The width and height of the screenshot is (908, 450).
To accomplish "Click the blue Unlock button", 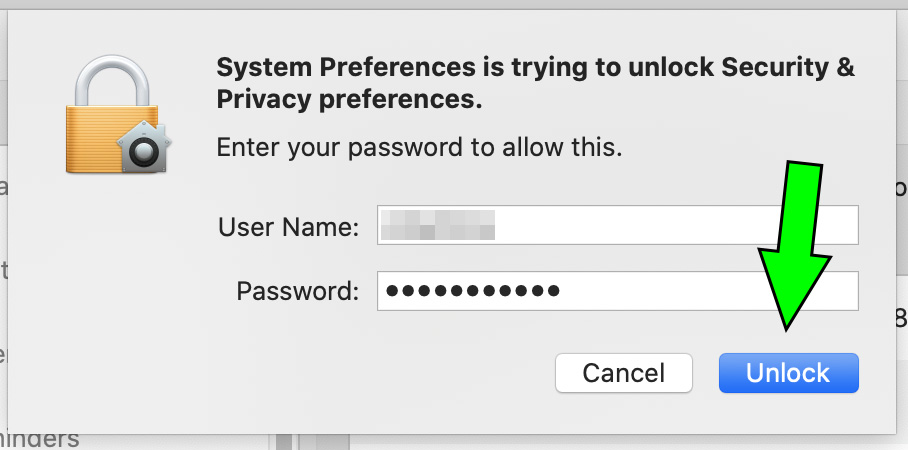I will (x=789, y=373).
